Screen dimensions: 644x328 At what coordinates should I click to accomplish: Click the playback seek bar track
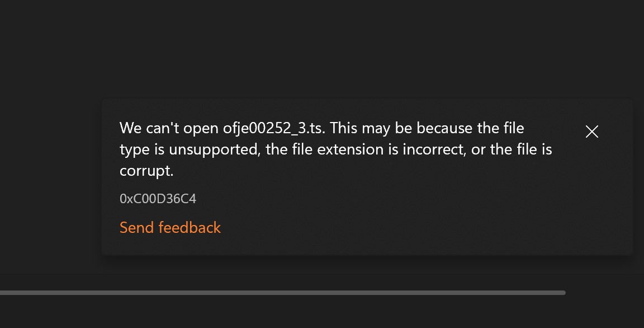pyautogui.click(x=282, y=293)
